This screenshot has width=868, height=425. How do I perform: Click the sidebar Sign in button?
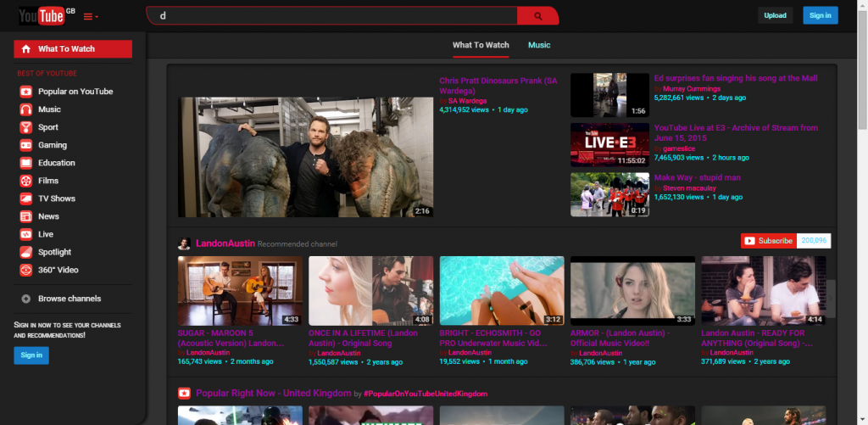pos(31,355)
